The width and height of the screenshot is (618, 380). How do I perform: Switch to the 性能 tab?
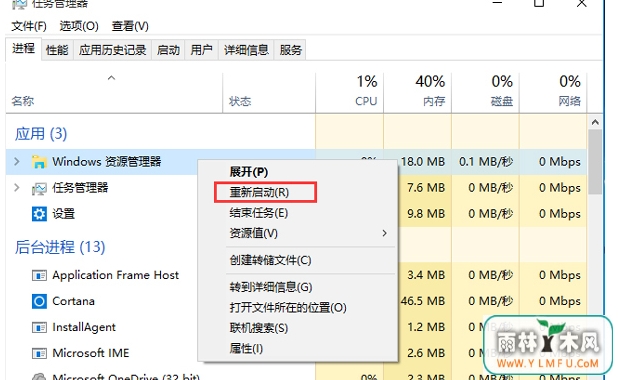click(57, 50)
